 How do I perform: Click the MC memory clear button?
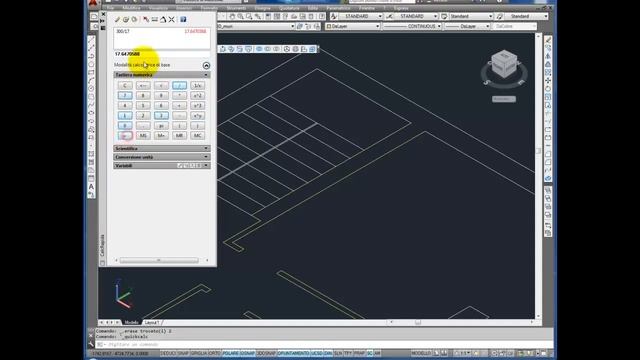[x=198, y=136]
